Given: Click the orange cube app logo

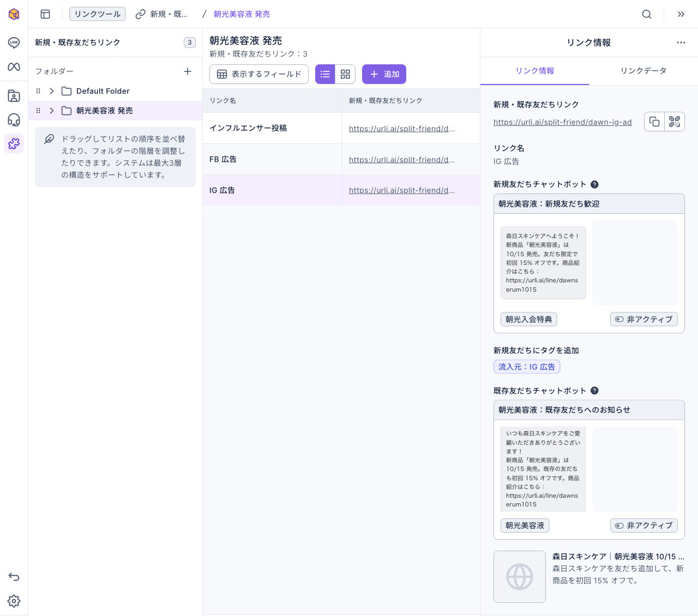Looking at the screenshot, I should point(14,14).
